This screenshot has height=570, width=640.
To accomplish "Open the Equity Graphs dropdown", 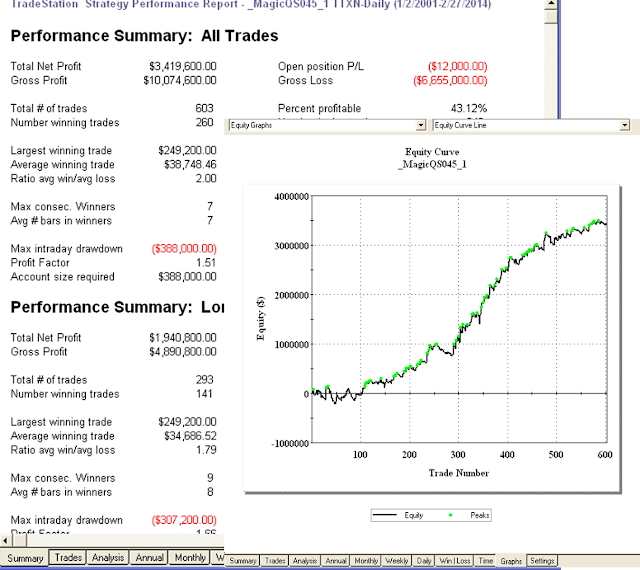I will [x=421, y=125].
